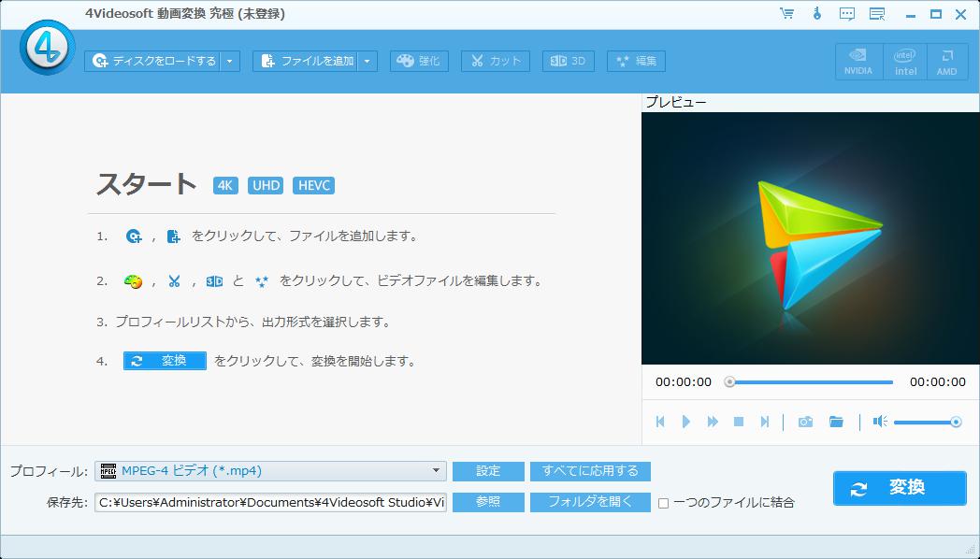Click フォルダを開く button
The width and height of the screenshot is (980, 559).
click(x=590, y=502)
